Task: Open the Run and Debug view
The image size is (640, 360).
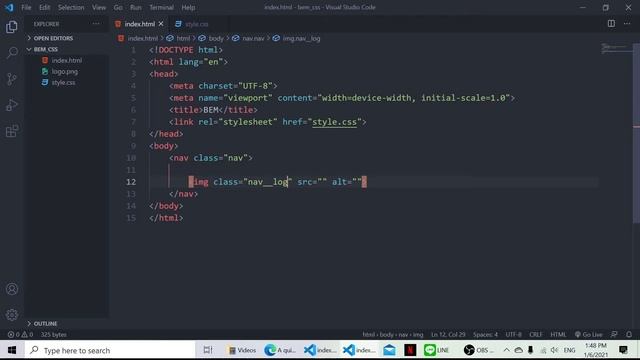Action: (x=12, y=105)
